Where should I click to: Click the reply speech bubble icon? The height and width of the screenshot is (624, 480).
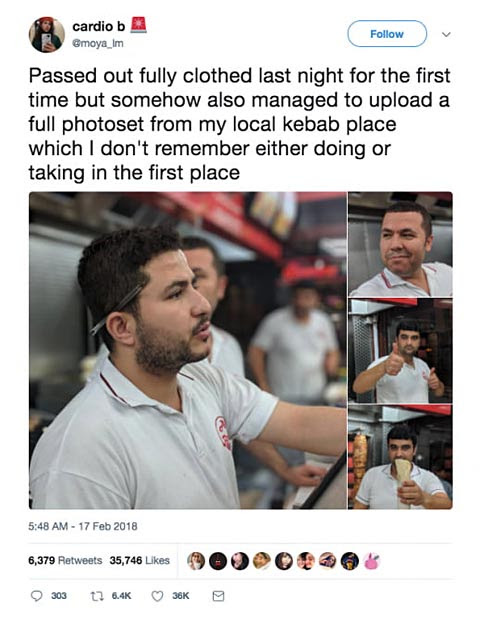point(37,596)
